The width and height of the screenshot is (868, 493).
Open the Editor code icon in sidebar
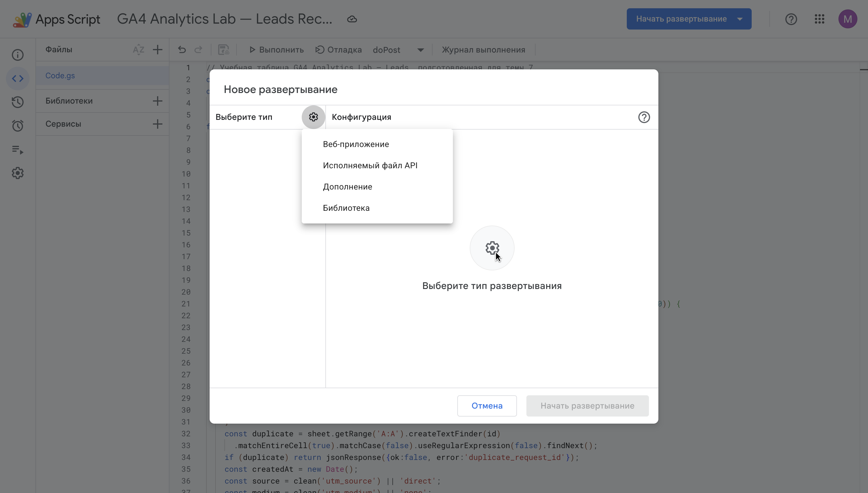[18, 79]
